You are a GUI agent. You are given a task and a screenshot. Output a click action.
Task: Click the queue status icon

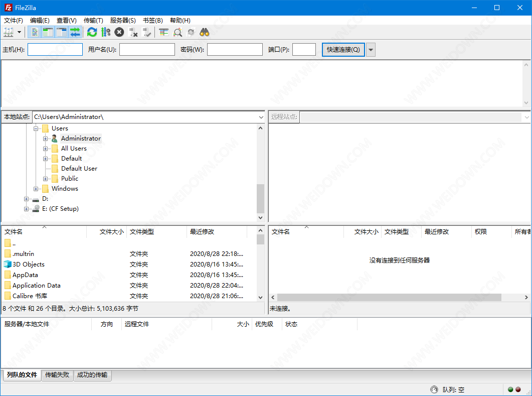click(434, 389)
